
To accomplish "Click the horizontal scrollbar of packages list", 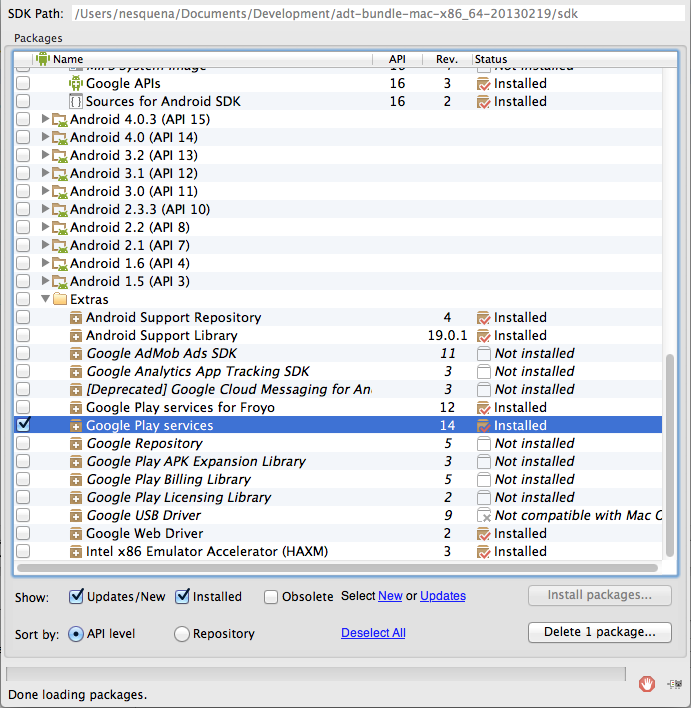I will pos(337,568).
